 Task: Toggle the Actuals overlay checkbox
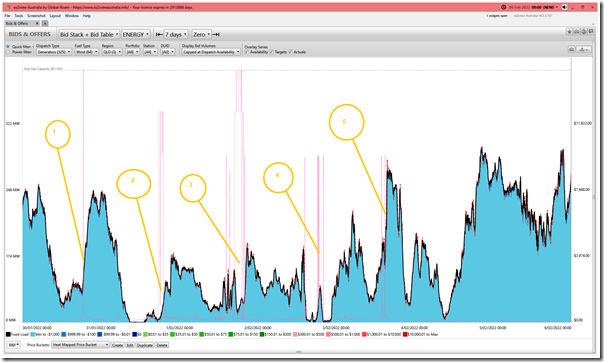(291, 52)
